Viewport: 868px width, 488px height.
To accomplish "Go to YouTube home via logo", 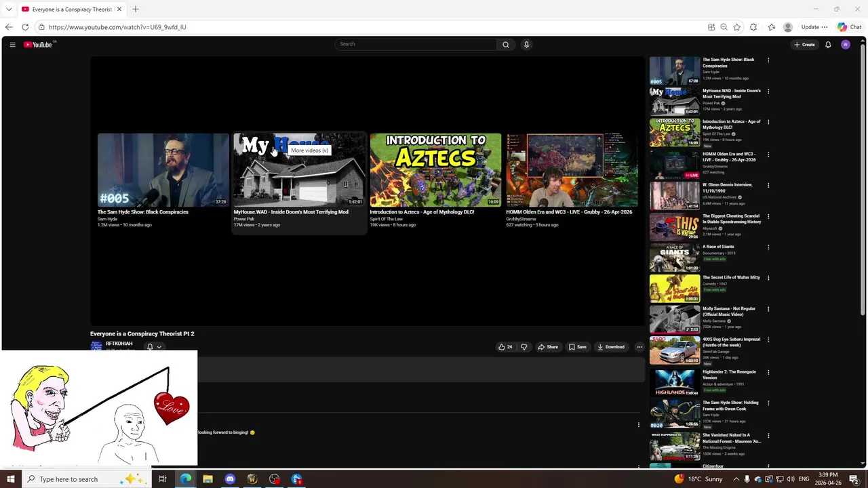I will pos(38,45).
